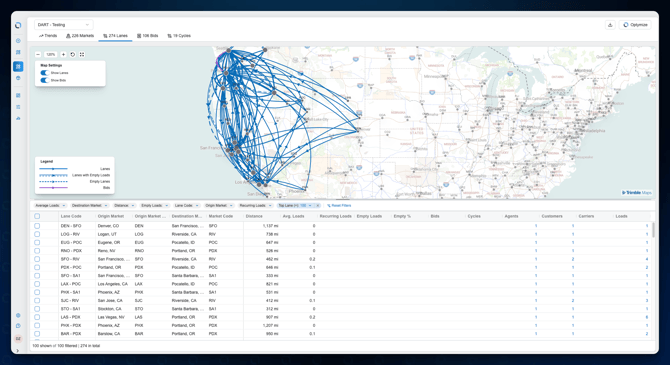
Task: Open the settings icon near the sidebar bottom
Action: click(18, 315)
